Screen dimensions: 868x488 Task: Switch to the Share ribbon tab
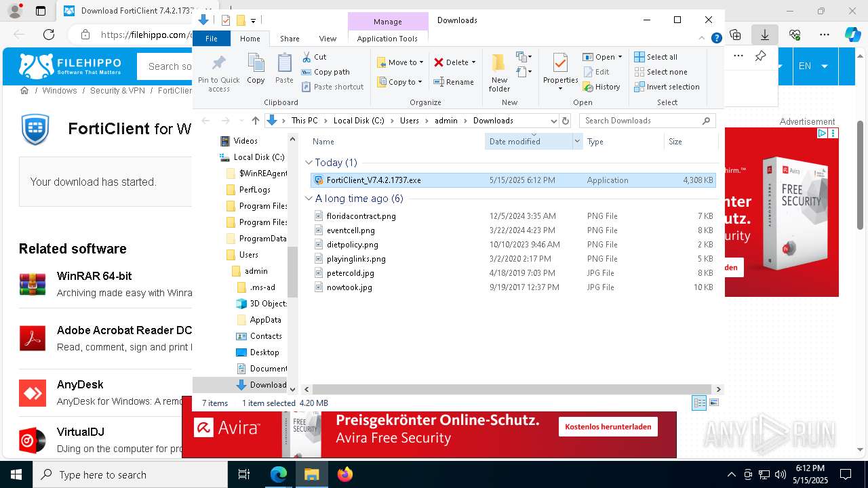[290, 39]
